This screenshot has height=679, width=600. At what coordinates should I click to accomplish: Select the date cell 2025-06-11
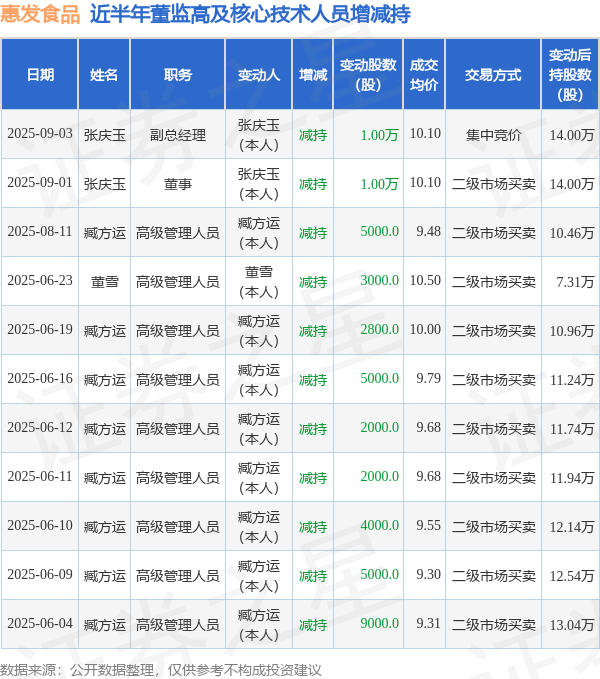coord(40,476)
